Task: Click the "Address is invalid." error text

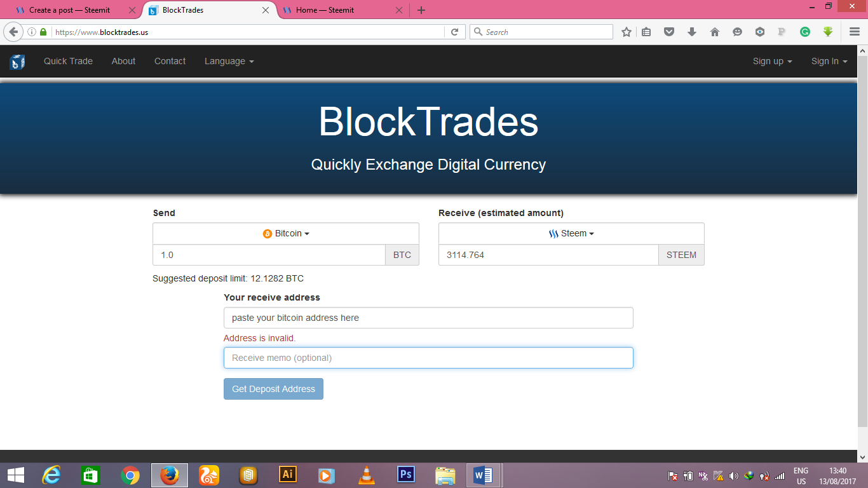Action: coord(259,338)
